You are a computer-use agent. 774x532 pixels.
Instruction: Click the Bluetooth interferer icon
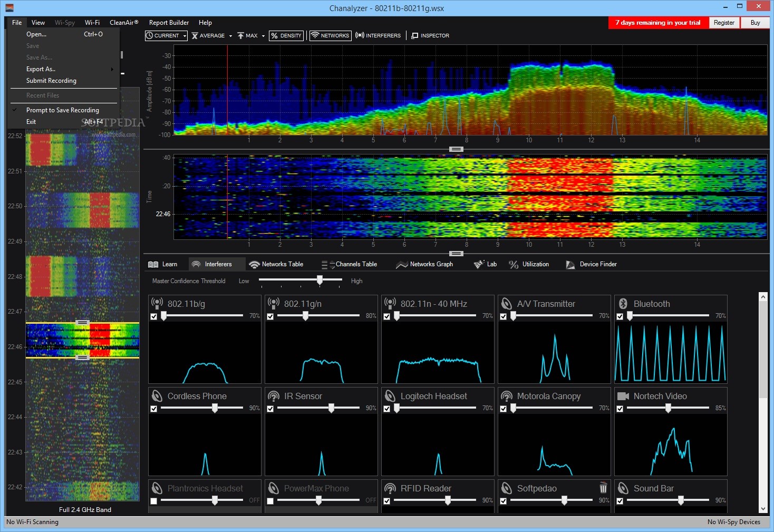623,303
